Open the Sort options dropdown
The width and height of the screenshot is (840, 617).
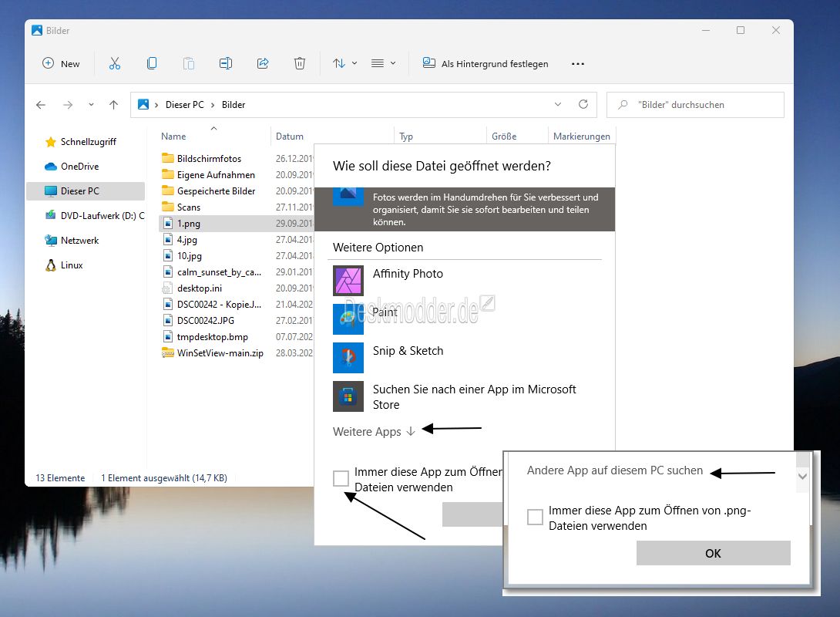click(x=344, y=63)
